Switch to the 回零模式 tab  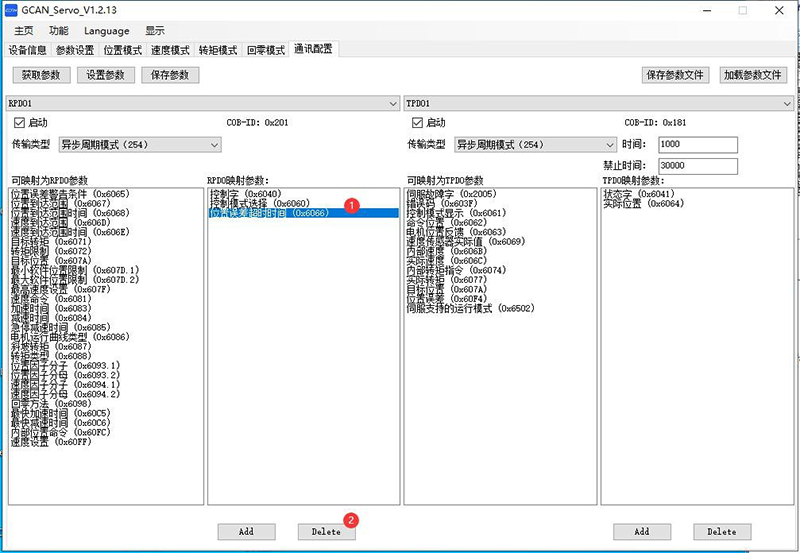pos(266,50)
